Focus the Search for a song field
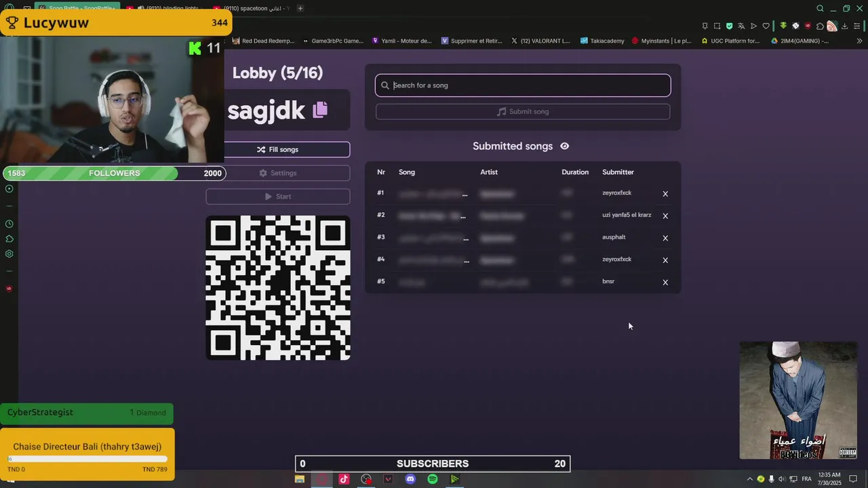This screenshot has width=868, height=488. tap(523, 85)
